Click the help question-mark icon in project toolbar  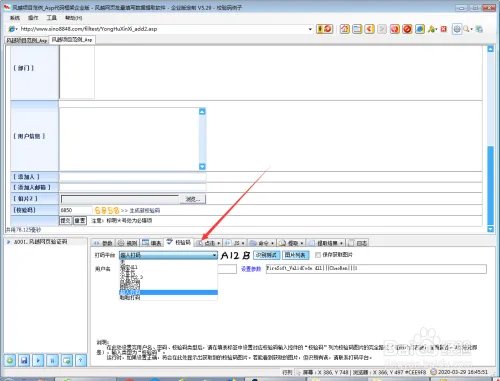80,360
